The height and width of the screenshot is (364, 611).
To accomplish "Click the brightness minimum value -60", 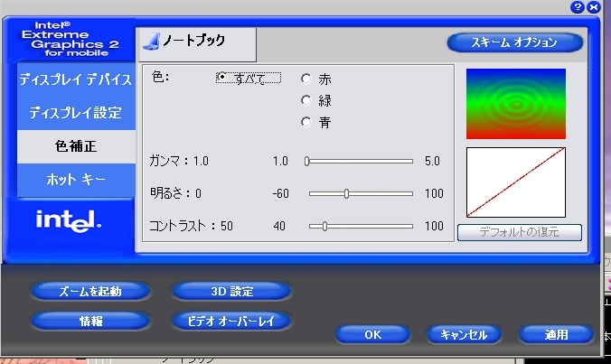I will point(280,193).
